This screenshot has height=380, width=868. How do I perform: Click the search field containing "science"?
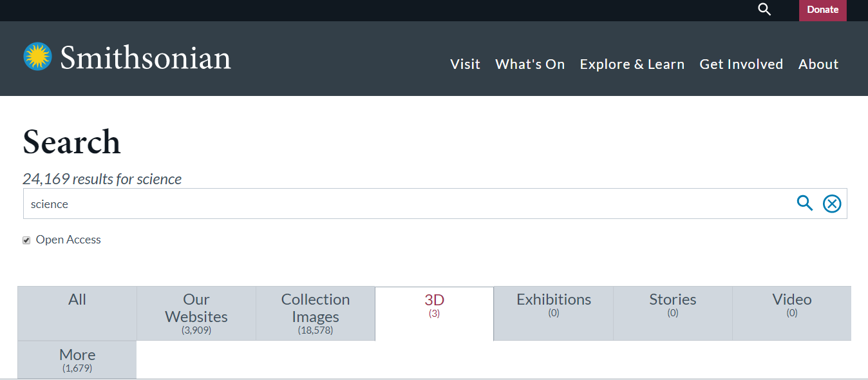[x=406, y=204]
